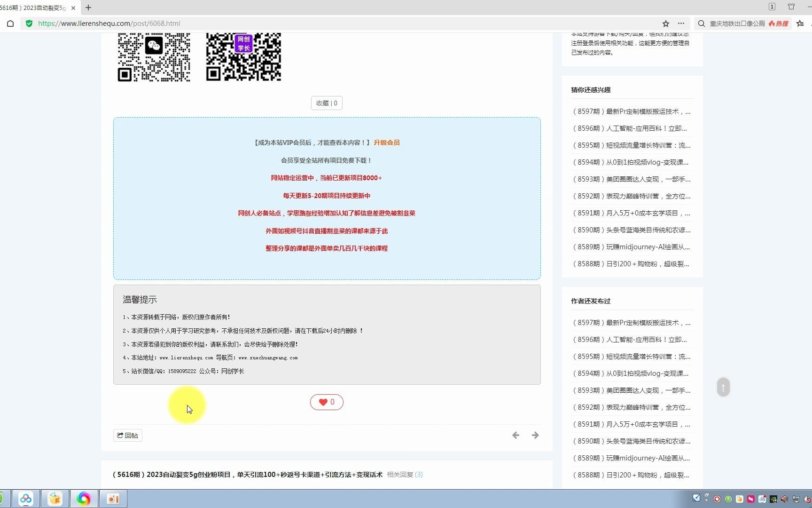Open 8597期 Pr定制模版 in 猜你还感兴趣
This screenshot has width=812, height=508.
[x=632, y=111]
